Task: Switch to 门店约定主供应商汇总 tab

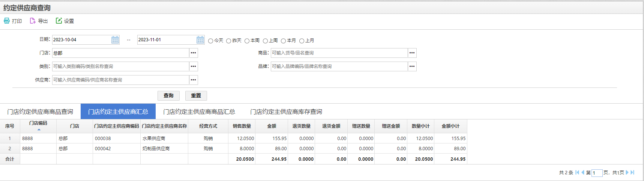Action: (118, 112)
